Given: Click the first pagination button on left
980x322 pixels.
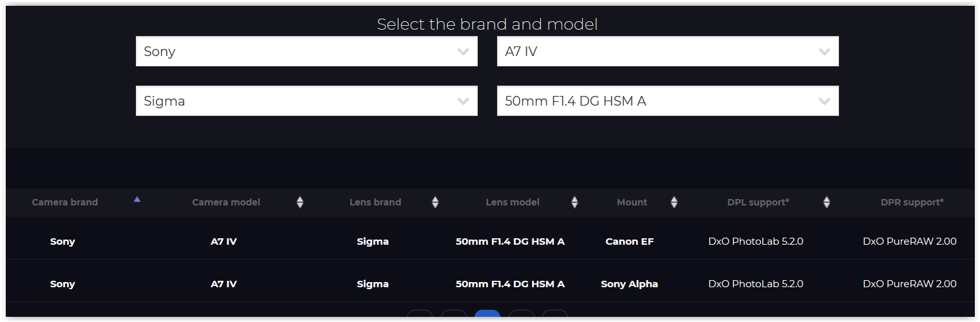Looking at the screenshot, I should click(420, 315).
